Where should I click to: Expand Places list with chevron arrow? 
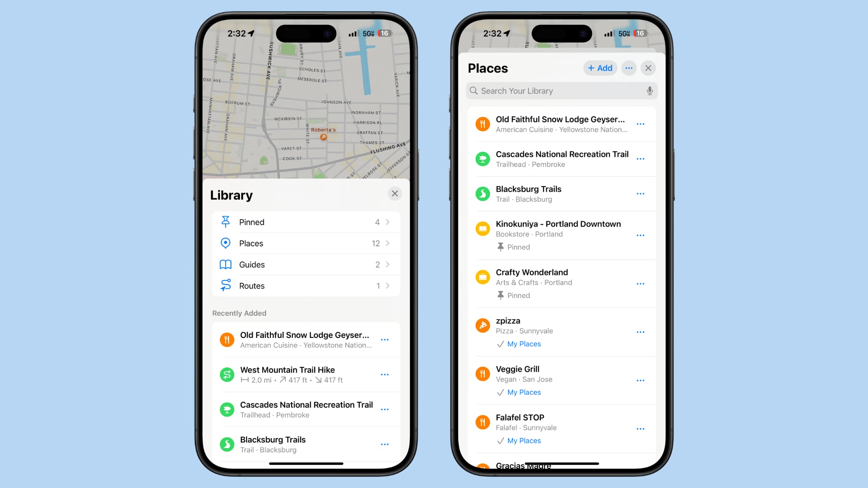(388, 243)
